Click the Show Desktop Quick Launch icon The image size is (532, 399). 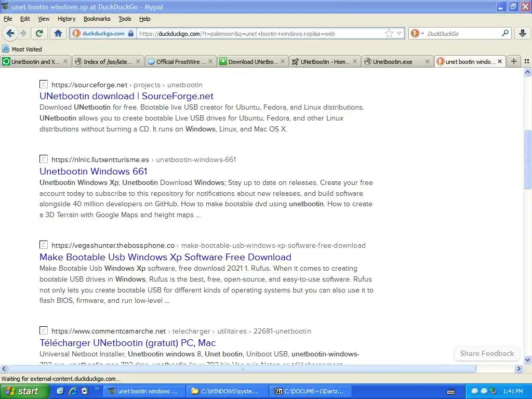pos(60,391)
